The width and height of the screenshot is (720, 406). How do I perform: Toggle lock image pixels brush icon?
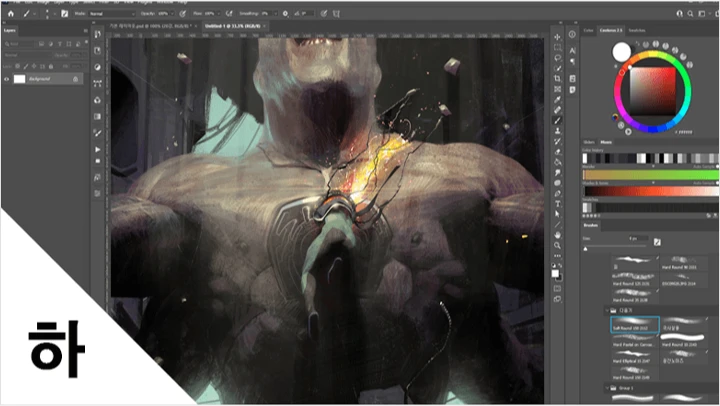click(x=26, y=66)
